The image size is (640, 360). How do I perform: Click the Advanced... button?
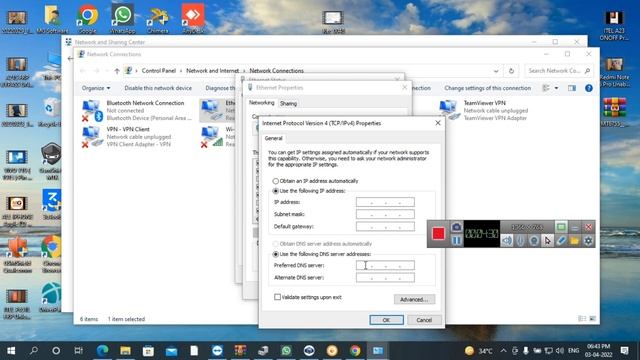click(x=414, y=300)
